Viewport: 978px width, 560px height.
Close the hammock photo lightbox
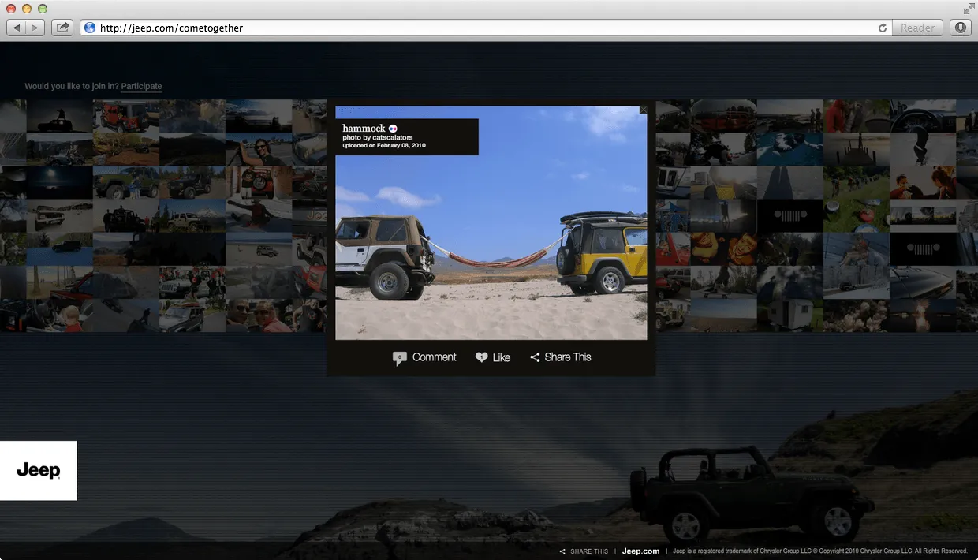click(x=644, y=110)
